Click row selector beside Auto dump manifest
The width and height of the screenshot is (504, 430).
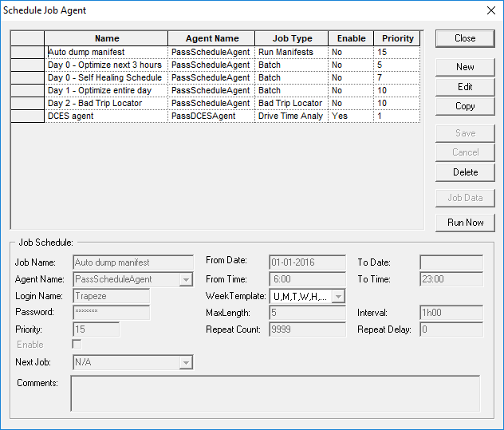(27, 52)
